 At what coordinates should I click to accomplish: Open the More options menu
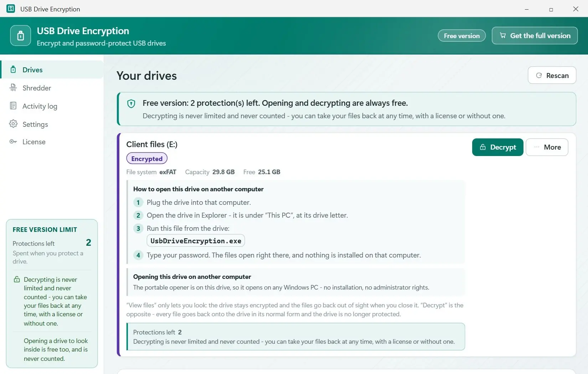tap(547, 147)
